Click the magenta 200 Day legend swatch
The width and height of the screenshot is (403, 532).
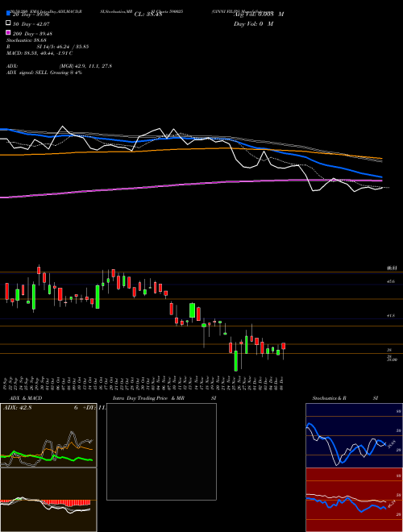(x=8, y=32)
